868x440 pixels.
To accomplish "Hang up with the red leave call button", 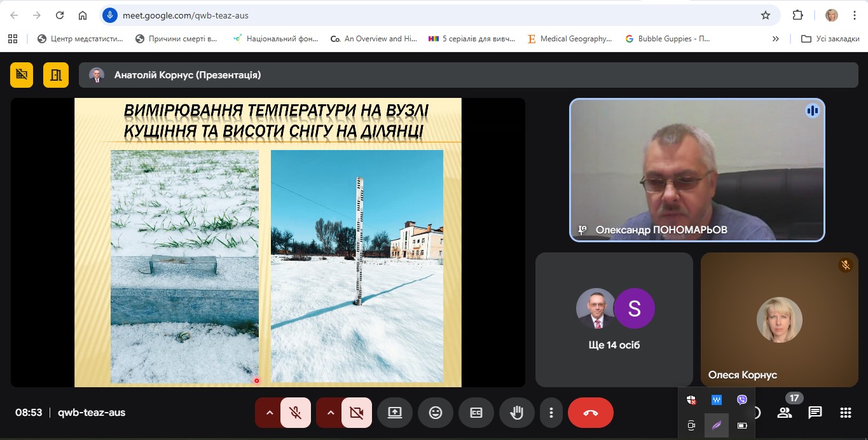I will [x=590, y=413].
